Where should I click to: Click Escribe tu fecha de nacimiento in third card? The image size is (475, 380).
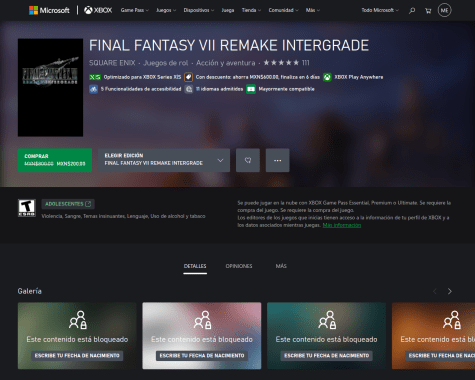[327, 356]
